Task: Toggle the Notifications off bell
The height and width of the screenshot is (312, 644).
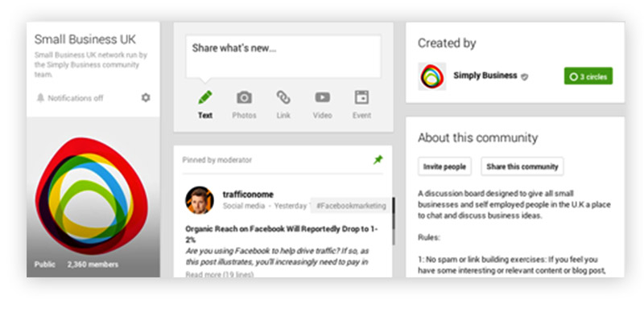Action: coord(40,98)
